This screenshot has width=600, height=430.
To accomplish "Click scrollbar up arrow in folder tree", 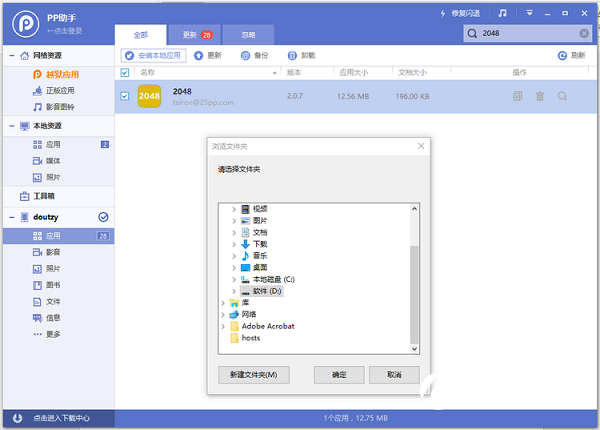I will point(414,209).
